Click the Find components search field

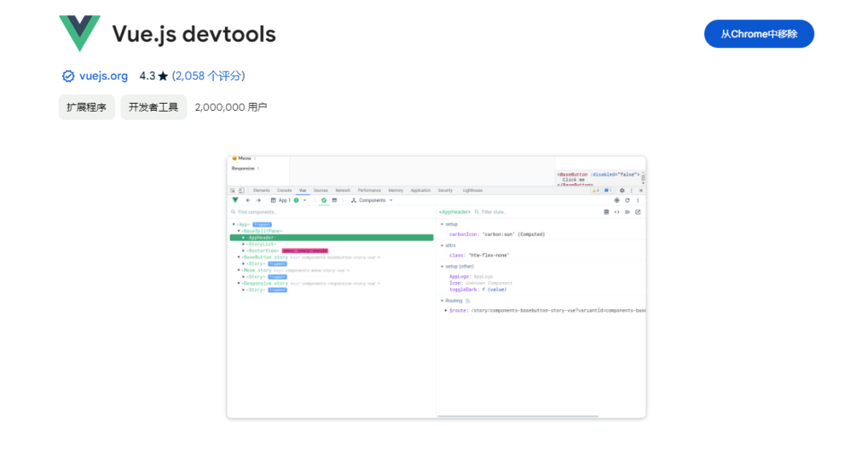(332, 212)
